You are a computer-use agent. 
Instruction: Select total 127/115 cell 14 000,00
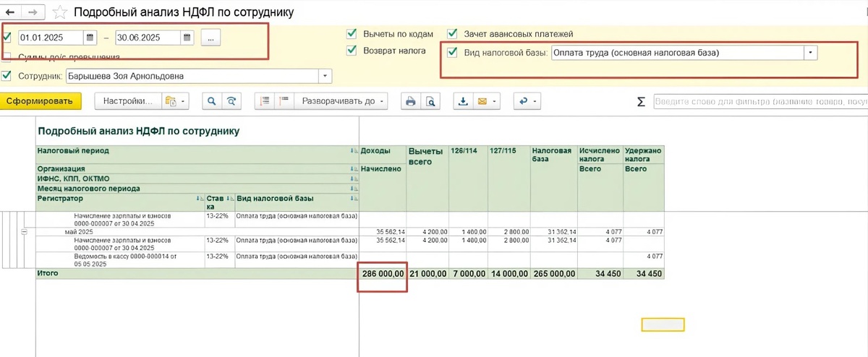tap(510, 274)
